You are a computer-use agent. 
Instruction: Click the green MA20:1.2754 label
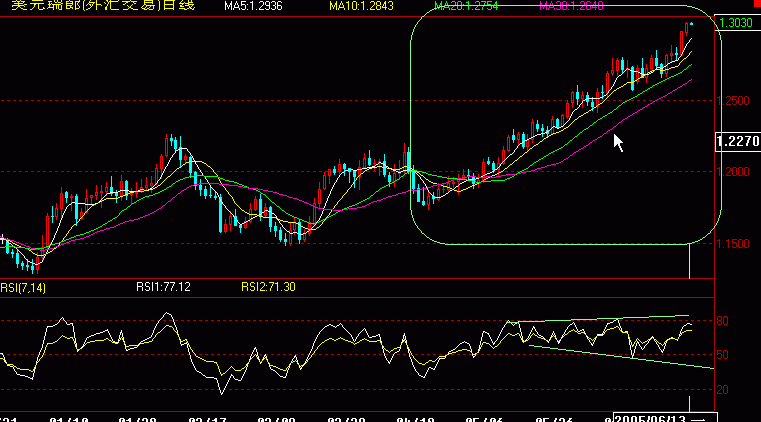466,6
